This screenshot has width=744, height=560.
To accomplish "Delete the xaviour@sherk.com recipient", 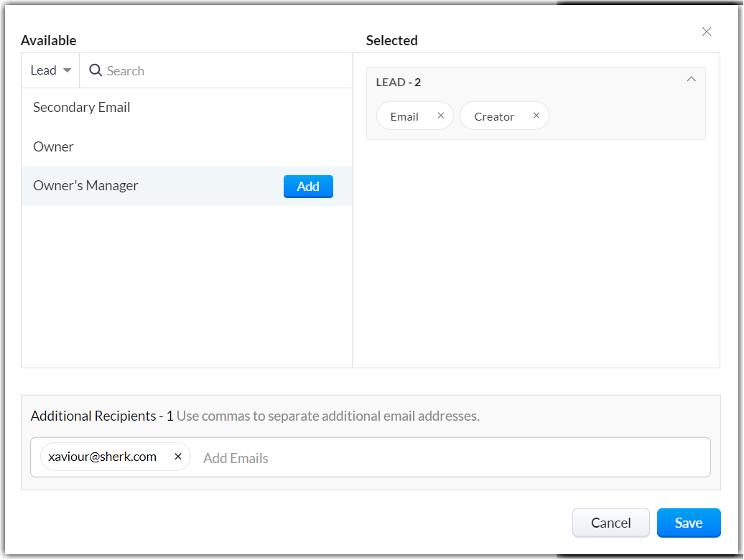I will (178, 457).
